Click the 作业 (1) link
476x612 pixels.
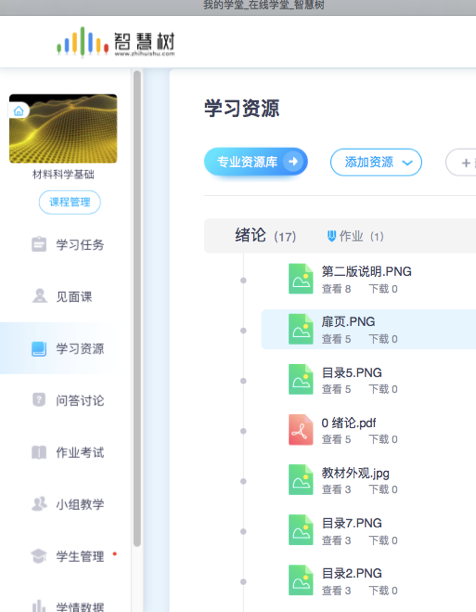[355, 236]
